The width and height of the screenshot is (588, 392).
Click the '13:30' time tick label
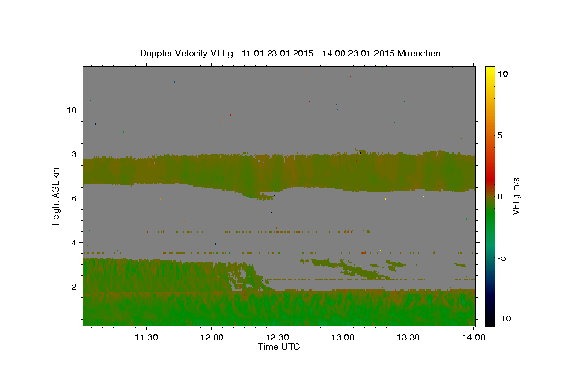pyautogui.click(x=408, y=337)
